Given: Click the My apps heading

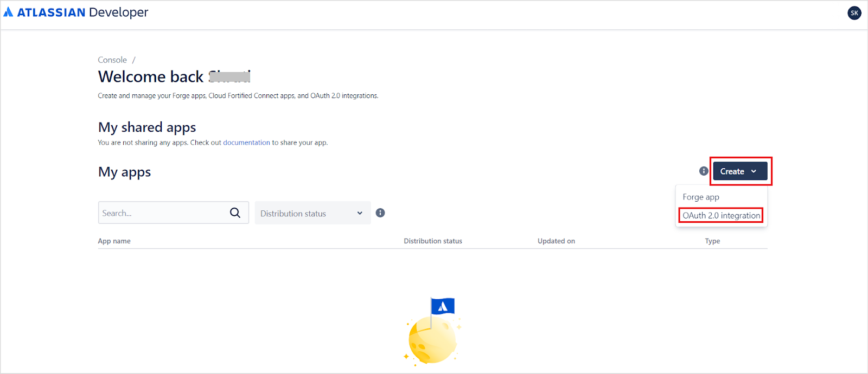Looking at the screenshot, I should (x=124, y=172).
